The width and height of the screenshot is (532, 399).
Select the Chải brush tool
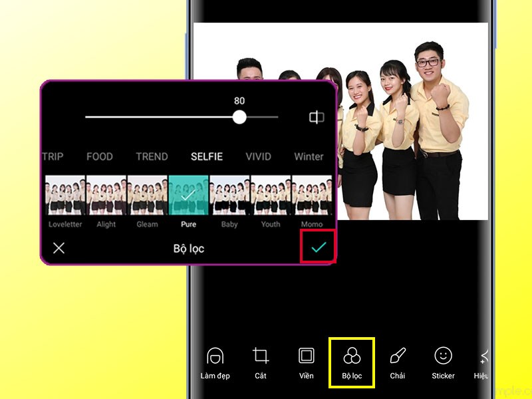click(398, 359)
